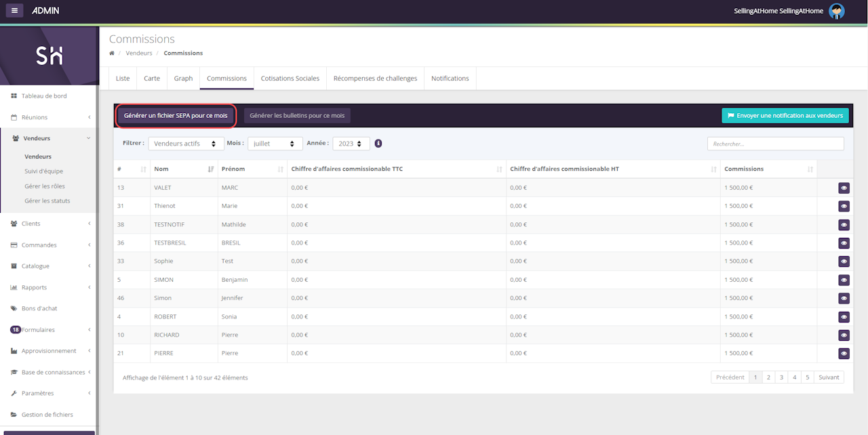The width and height of the screenshot is (868, 435).
Task: Click Générer un fichier SEPA button
Action: (x=176, y=116)
